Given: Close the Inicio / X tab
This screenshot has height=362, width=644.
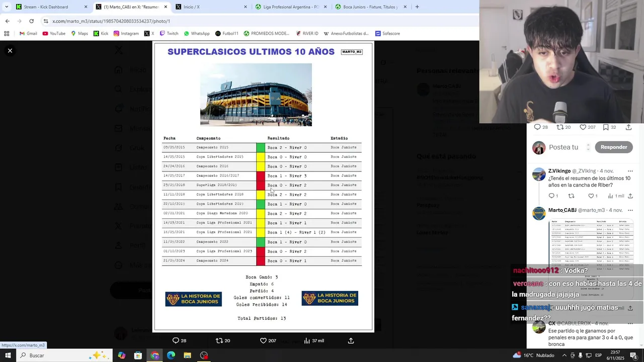Looking at the screenshot, I should click(x=246, y=7).
